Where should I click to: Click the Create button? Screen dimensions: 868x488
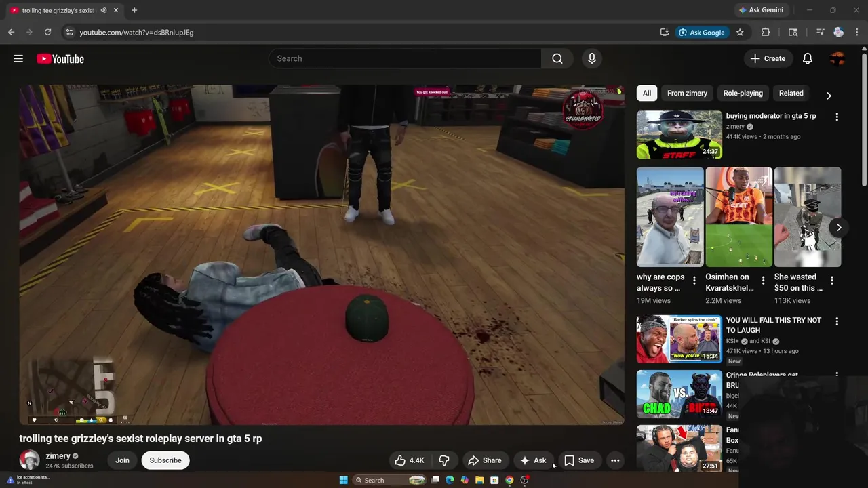pos(768,59)
